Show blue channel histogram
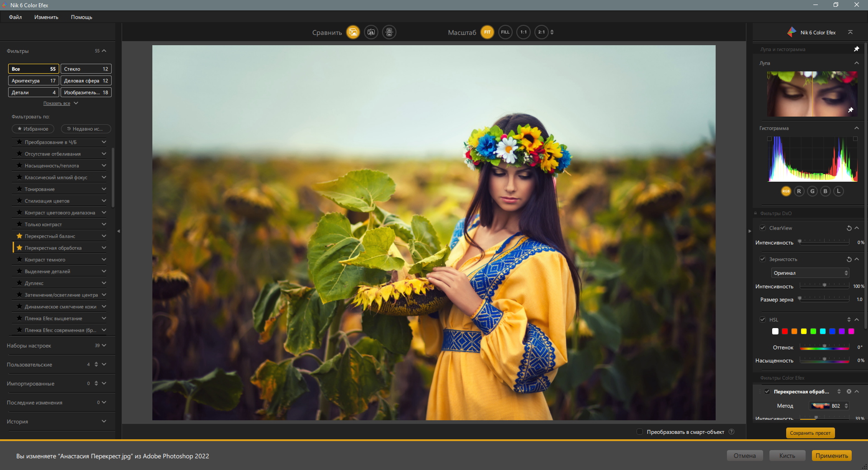Image resolution: width=868 pixels, height=470 pixels. 826,191
